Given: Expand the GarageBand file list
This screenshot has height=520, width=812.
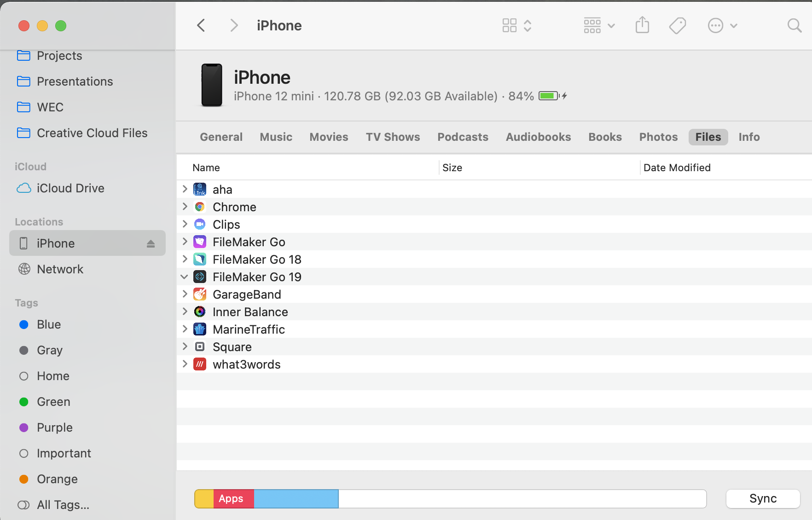Looking at the screenshot, I should click(x=185, y=294).
